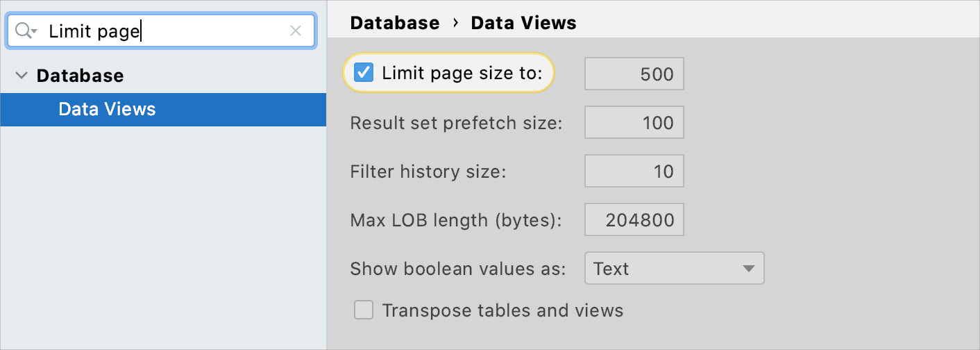Image resolution: width=980 pixels, height=350 pixels.
Task: Click the breadcrumb separator arrow
Action: (455, 23)
